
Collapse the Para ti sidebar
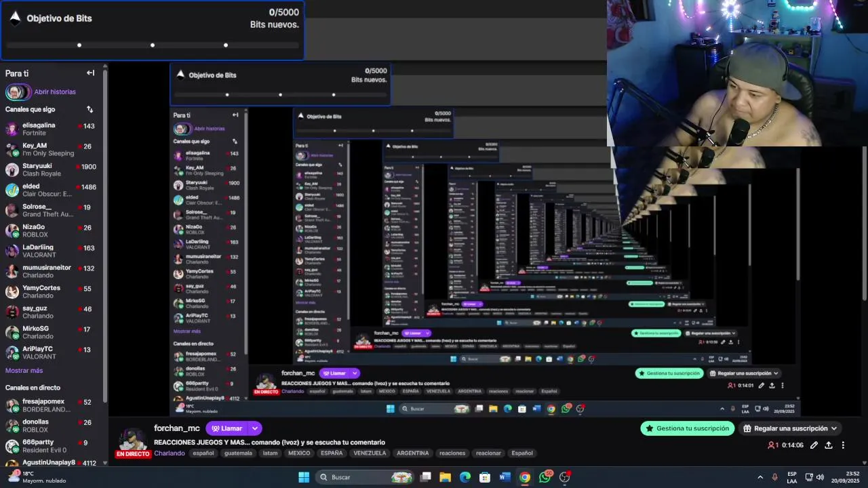[90, 73]
